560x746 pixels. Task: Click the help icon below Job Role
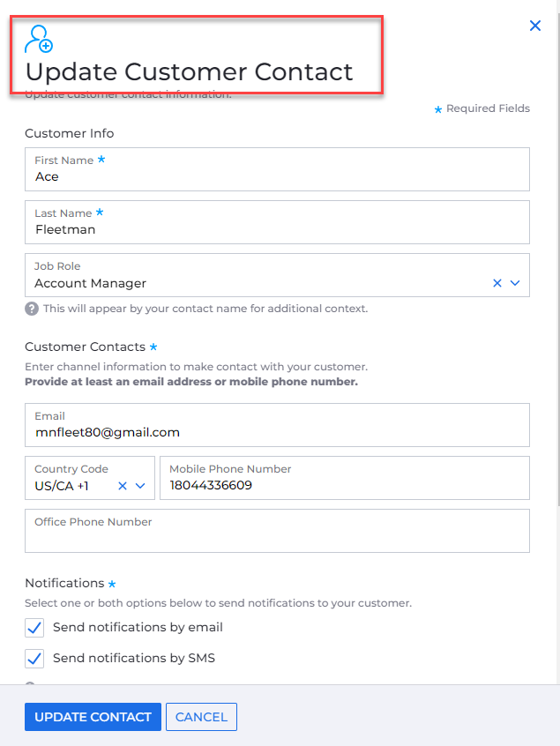tap(32, 309)
